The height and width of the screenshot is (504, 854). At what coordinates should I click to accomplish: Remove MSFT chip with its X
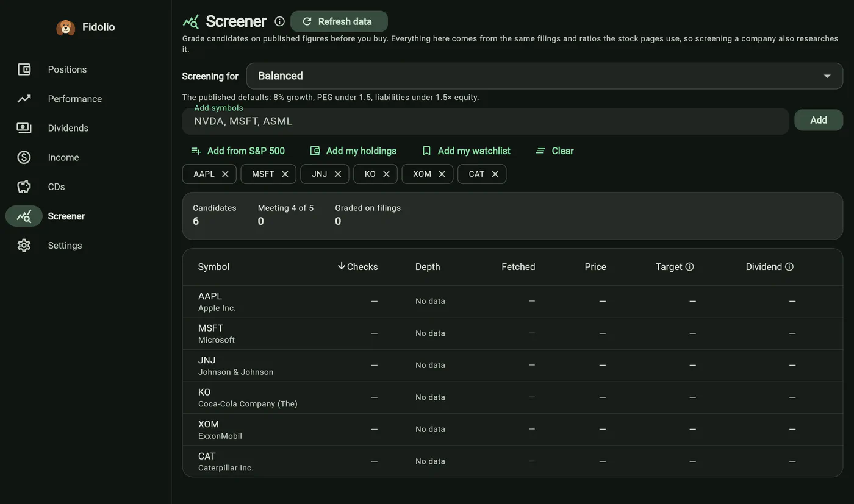click(x=285, y=174)
